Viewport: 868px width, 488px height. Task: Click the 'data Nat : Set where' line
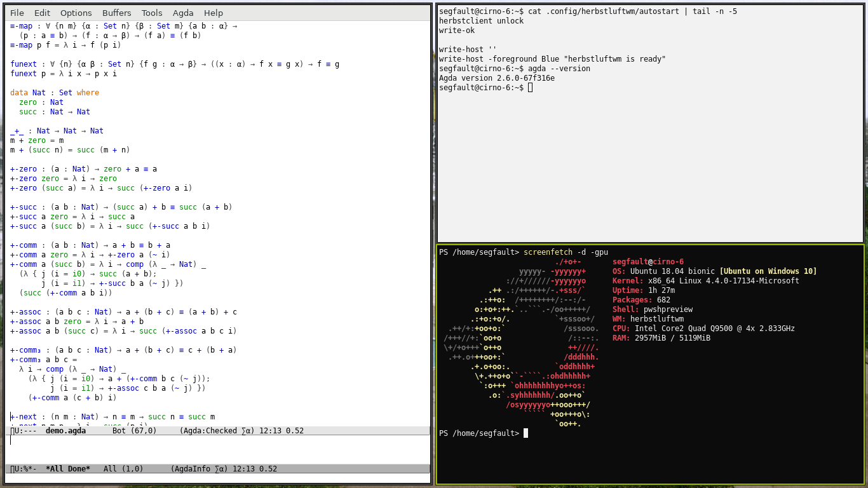(x=55, y=93)
